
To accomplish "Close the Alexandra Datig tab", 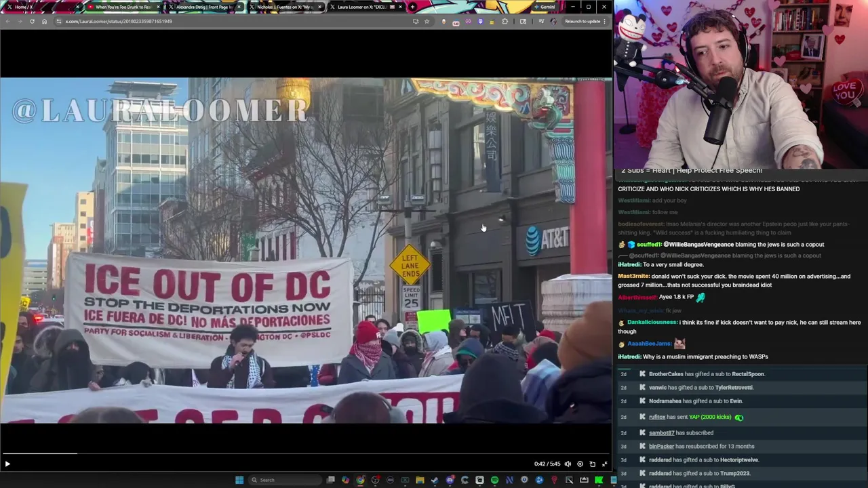I will [x=238, y=7].
